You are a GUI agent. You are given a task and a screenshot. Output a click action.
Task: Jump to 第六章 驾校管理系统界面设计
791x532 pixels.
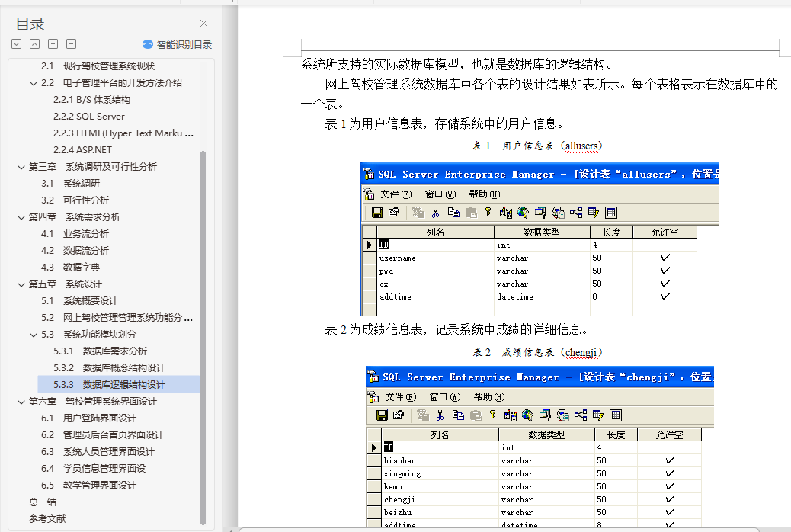(x=93, y=401)
